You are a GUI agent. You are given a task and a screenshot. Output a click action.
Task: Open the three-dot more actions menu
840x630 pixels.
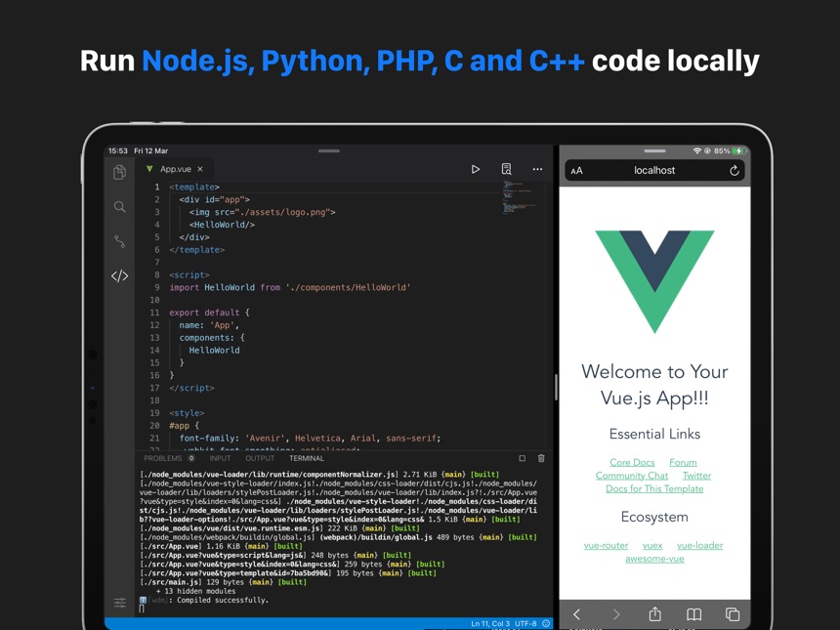(x=537, y=169)
